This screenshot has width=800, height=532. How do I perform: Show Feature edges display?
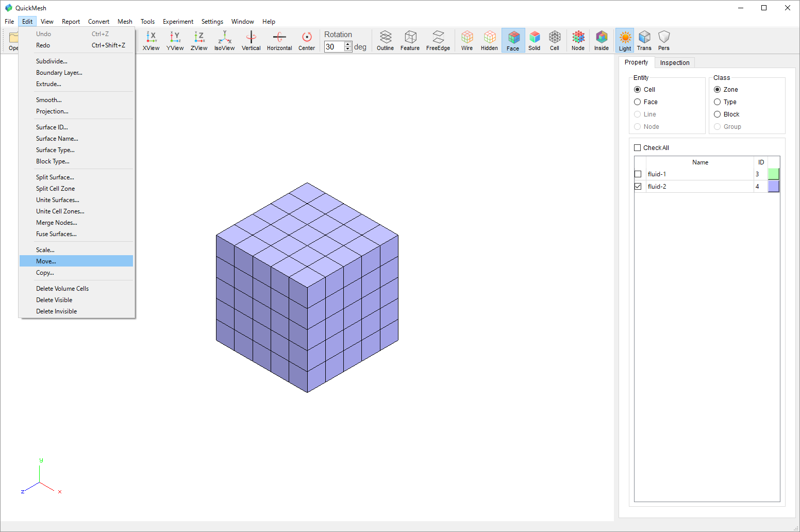410,40
